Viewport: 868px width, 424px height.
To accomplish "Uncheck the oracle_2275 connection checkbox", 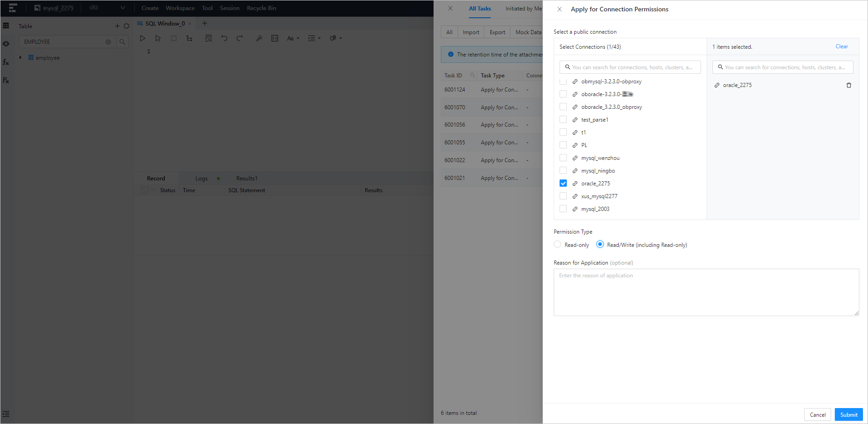I will 563,183.
